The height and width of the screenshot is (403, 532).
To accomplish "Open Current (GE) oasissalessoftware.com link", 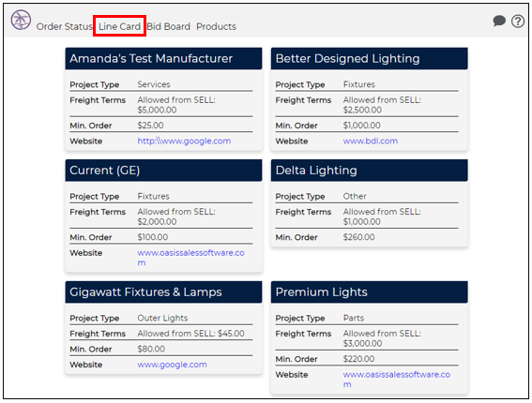I will [190, 258].
